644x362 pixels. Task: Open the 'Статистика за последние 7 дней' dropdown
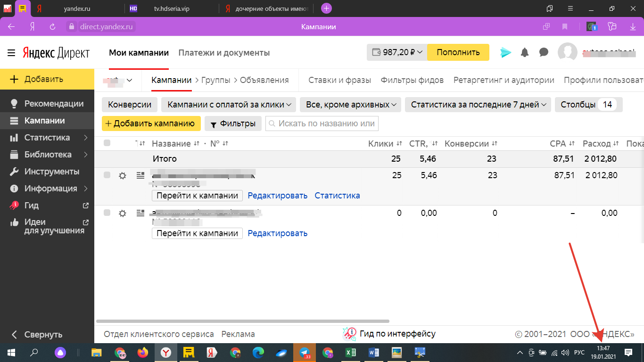478,105
